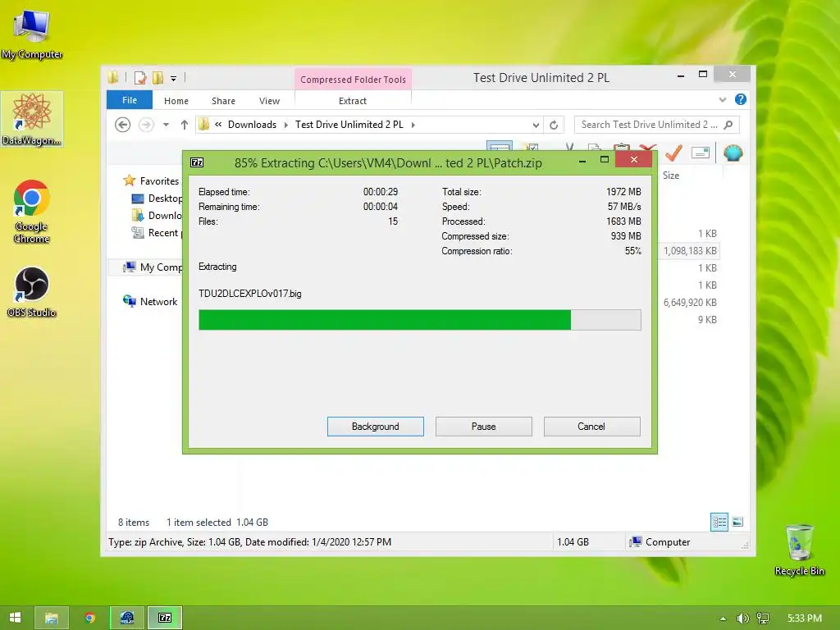Click Test Drive Unlimited 2 PL breadcrumb

tap(349, 125)
